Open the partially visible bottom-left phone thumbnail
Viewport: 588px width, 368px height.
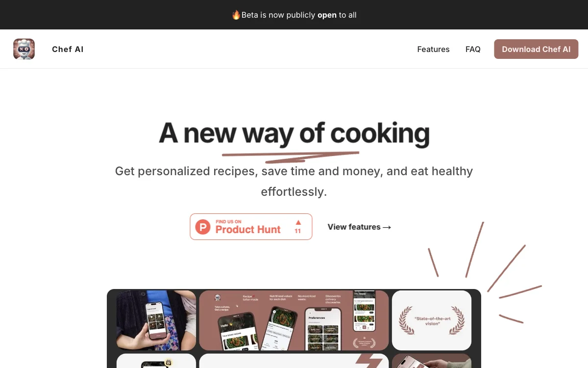156,361
